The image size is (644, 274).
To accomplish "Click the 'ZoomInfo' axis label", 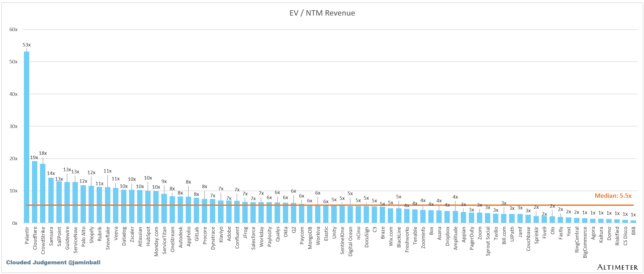I will 423,238.
